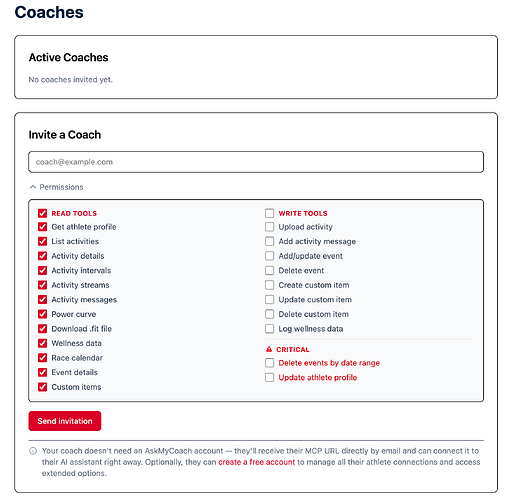Untick the Download .fit file checkbox
The width and height of the screenshot is (513, 500).
coord(42,329)
